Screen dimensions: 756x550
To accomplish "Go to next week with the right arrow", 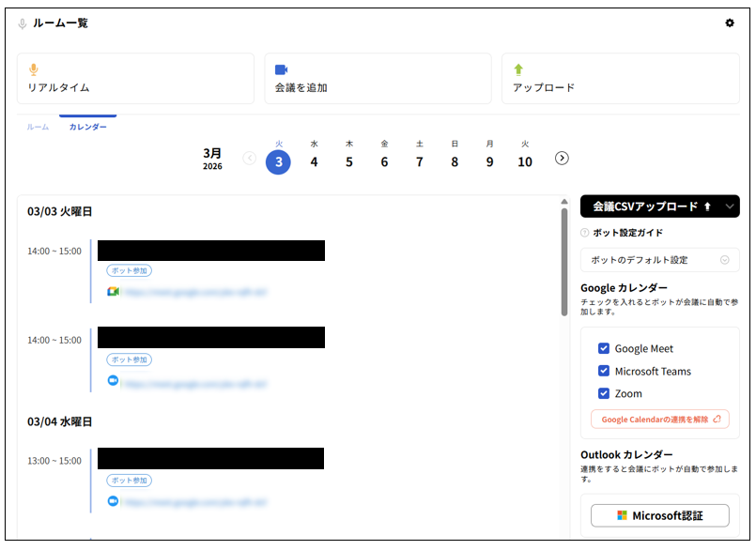I will pos(562,159).
